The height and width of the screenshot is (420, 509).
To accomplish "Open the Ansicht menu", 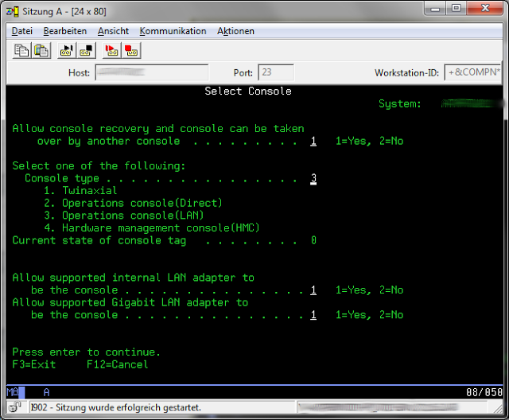I will [113, 31].
